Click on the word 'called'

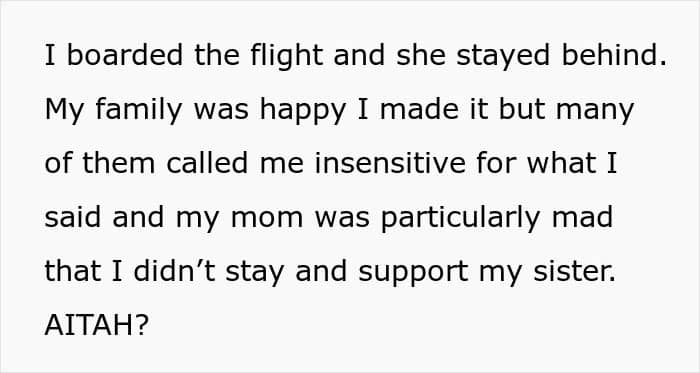tap(207, 163)
